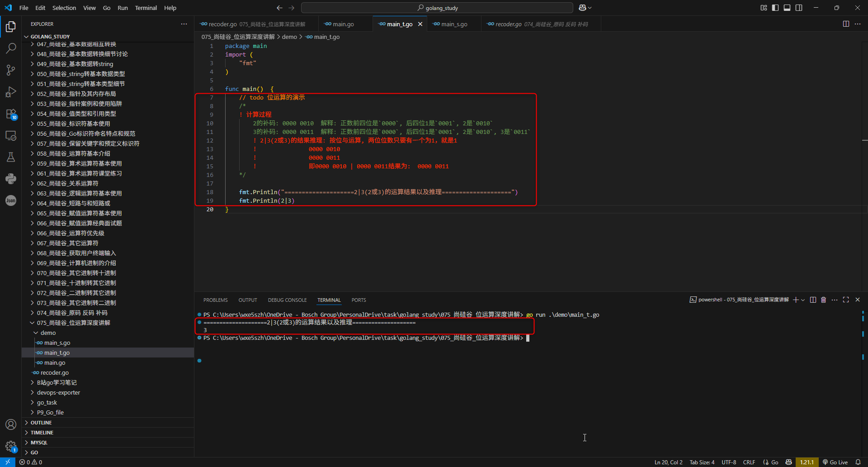Expand the GO section in the sidebar
This screenshot has height=467, width=868.
(108, 453)
